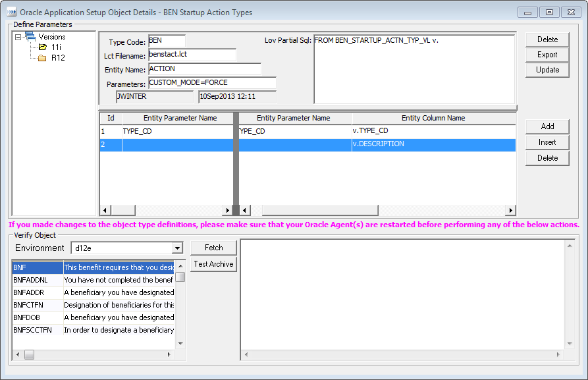Click the Test Archive button
The height and width of the screenshot is (380, 588).
(214, 264)
